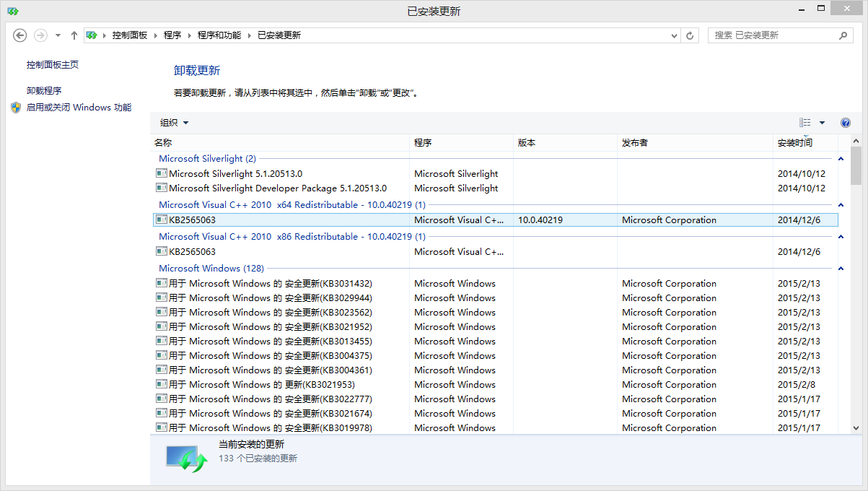
Task: Select the KB3029944 security update
Action: pos(496,298)
